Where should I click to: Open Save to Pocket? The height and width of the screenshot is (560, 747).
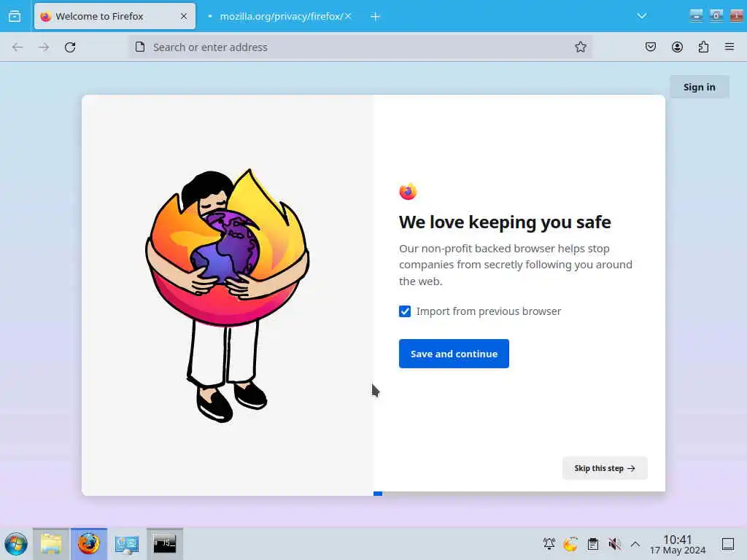click(650, 47)
